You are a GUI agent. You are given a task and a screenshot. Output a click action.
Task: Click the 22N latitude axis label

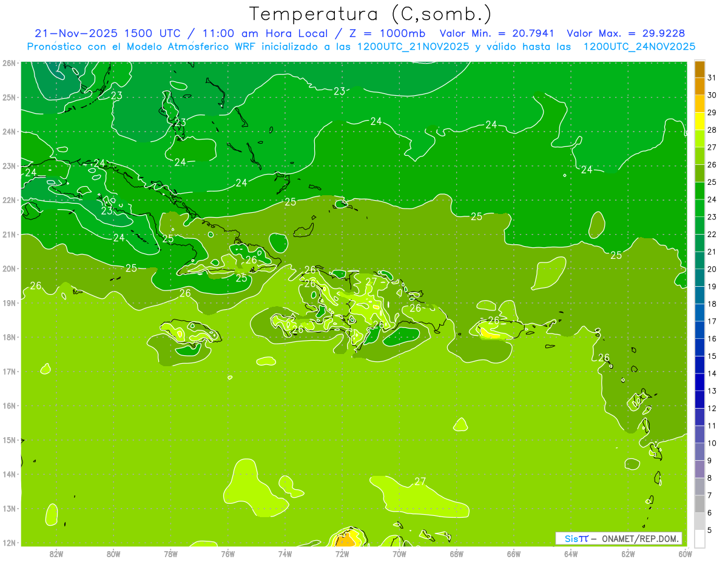pos(9,200)
